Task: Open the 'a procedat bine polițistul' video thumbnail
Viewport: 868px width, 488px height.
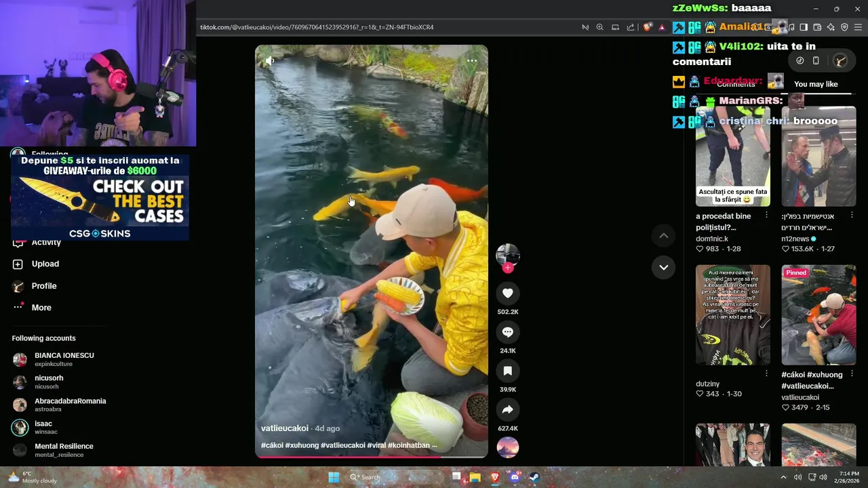Action: tap(732, 156)
